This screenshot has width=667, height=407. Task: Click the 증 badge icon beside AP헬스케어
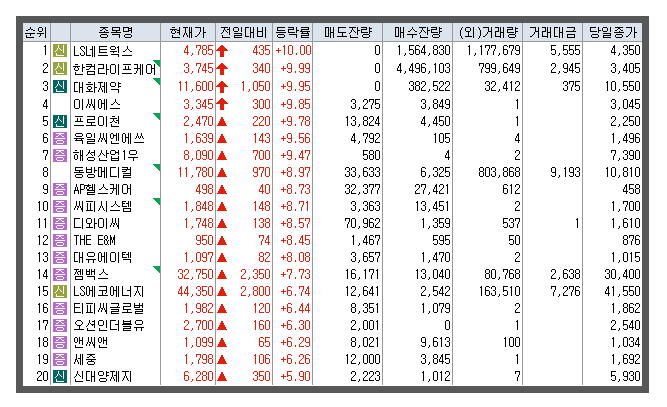click(60, 189)
